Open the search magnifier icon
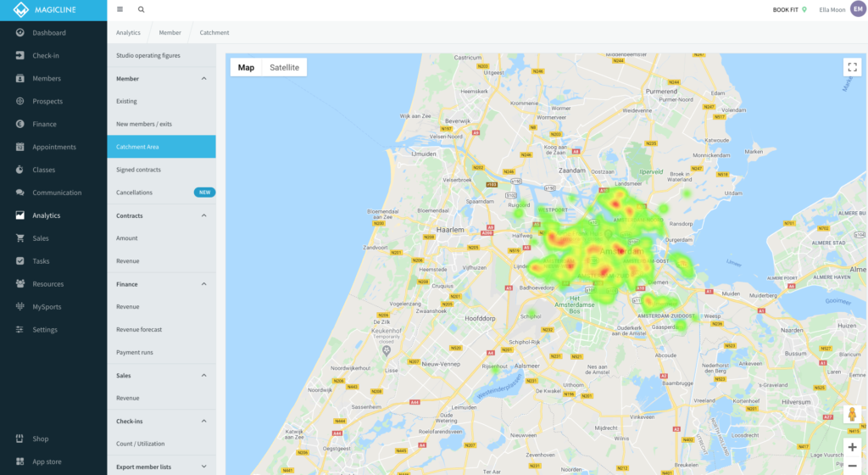The image size is (868, 475). tap(141, 9)
